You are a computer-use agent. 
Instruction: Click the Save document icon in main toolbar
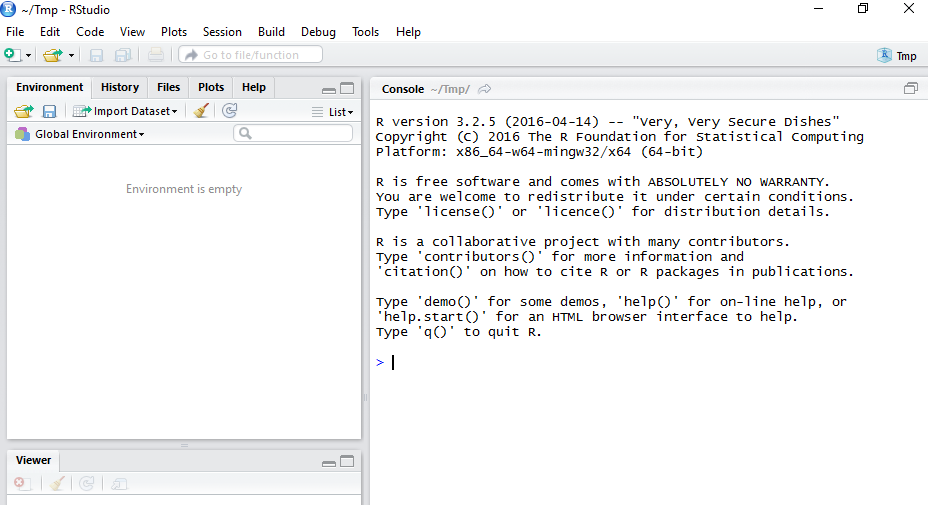(x=96, y=55)
